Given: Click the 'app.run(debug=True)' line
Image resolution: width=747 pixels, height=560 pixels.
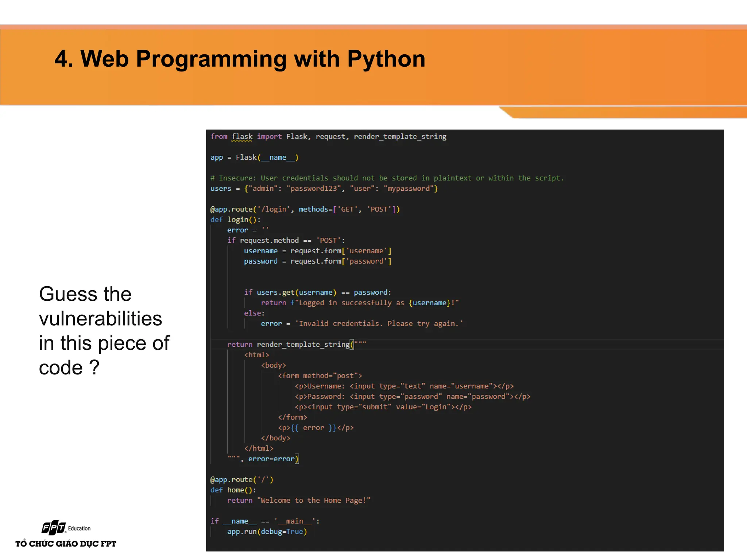Looking at the screenshot, I should click(267, 532).
